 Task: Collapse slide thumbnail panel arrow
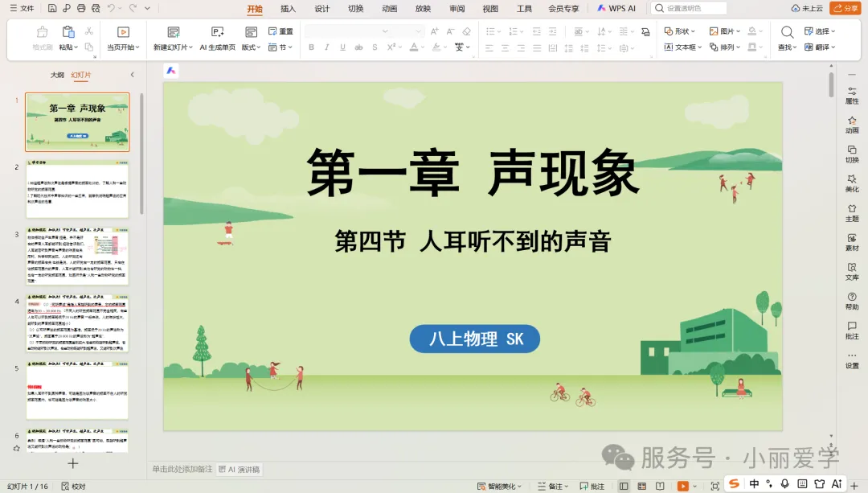pos(133,74)
